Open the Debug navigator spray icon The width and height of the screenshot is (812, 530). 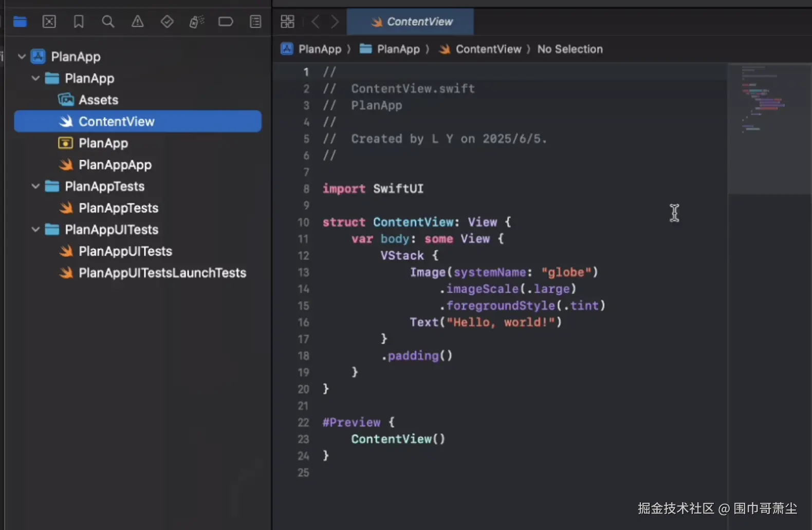click(196, 22)
